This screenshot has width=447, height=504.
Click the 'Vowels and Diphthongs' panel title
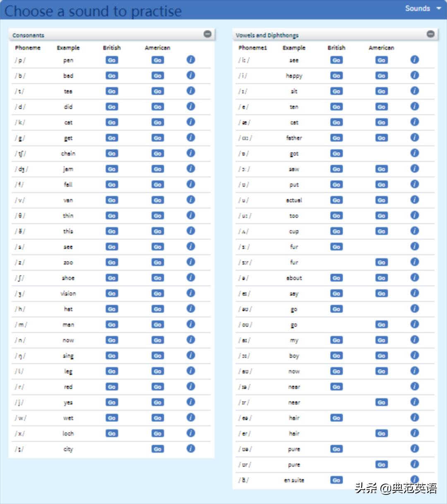[267, 35]
